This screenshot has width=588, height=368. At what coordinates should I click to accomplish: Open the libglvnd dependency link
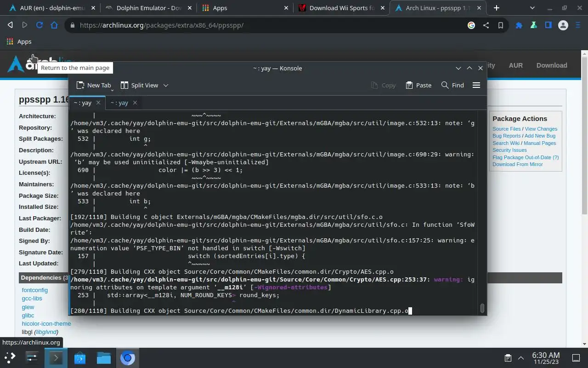point(46,332)
